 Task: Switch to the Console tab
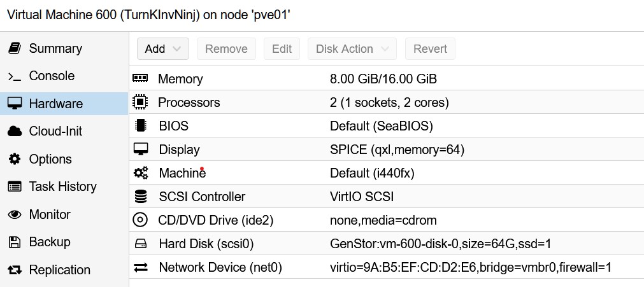coord(52,76)
